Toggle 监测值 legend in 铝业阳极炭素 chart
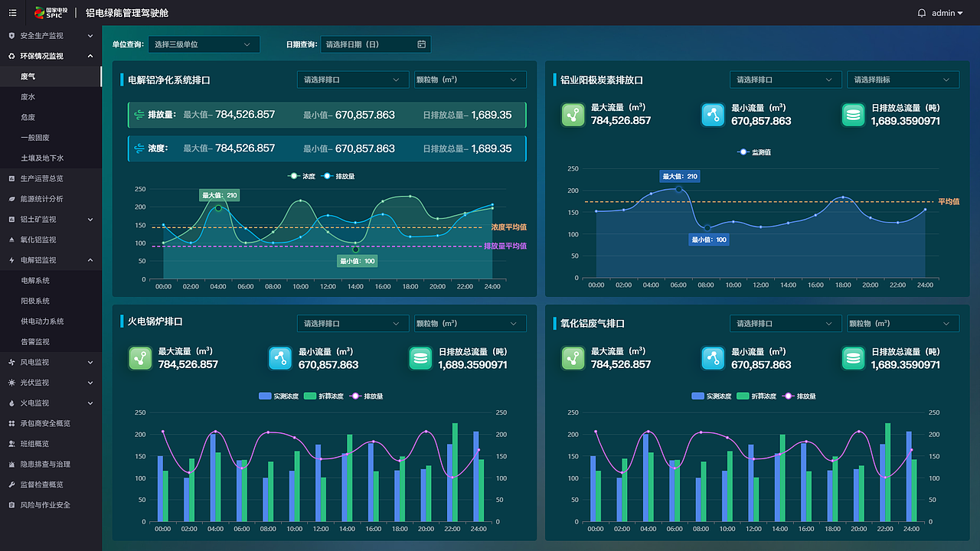 pos(753,152)
